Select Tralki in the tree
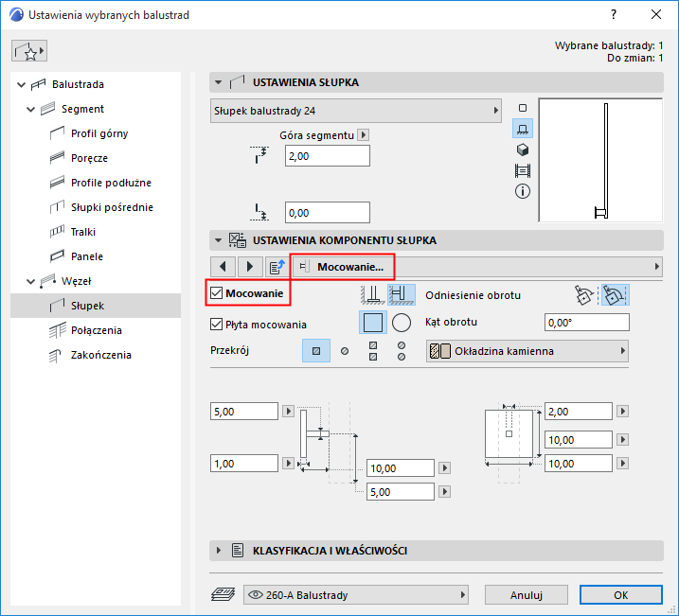The image size is (679, 616). 83,232
